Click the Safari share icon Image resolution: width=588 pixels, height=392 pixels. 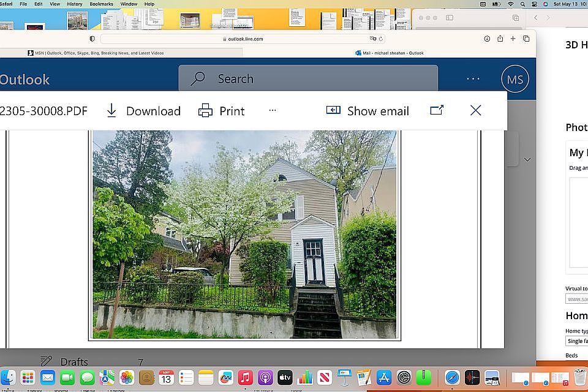point(500,38)
